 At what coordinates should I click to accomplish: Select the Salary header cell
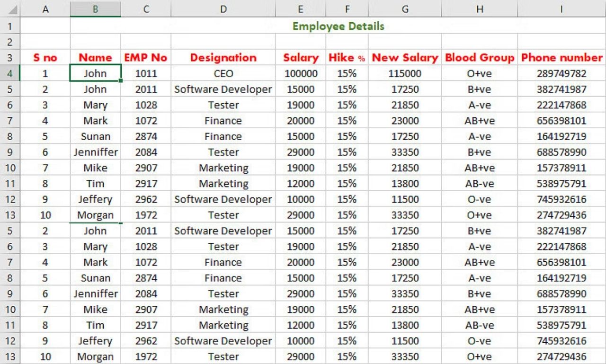[300, 57]
